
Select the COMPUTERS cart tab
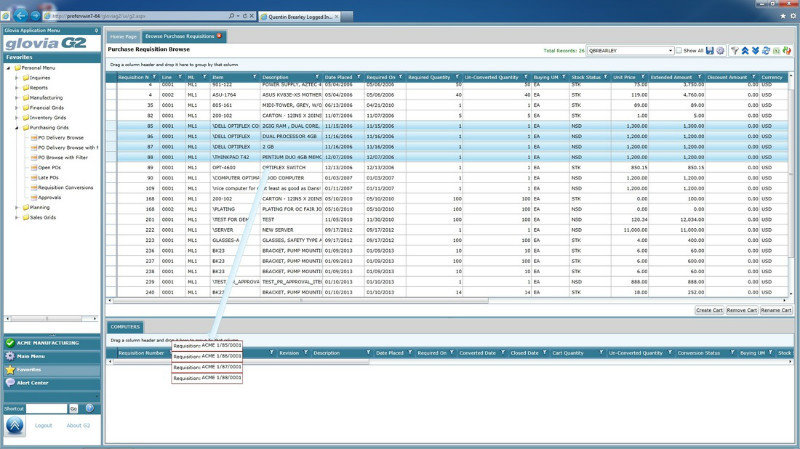point(125,326)
